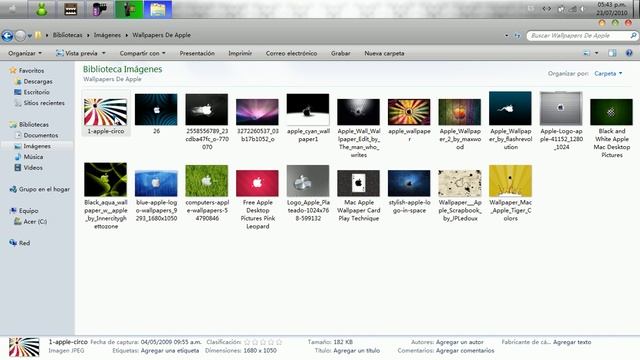Select Imágenes library in sidebar
The height and width of the screenshot is (360, 640).
(x=37, y=146)
